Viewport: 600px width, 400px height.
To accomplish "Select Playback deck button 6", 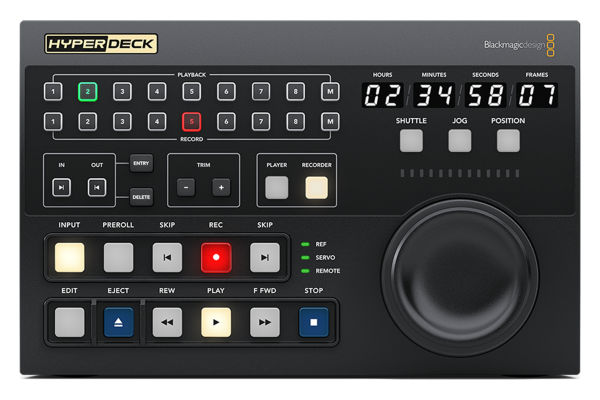I will [x=226, y=91].
